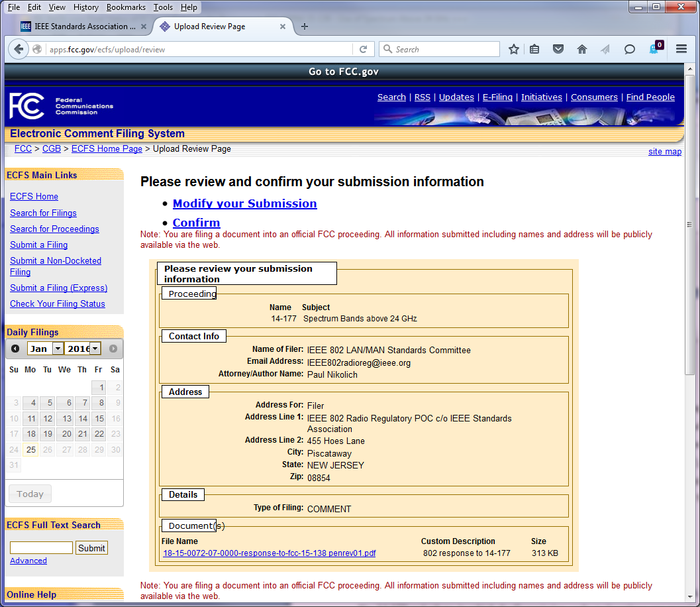Image resolution: width=700 pixels, height=607 pixels.
Task: Select the Upload Review Page tab
Action: pos(223,27)
